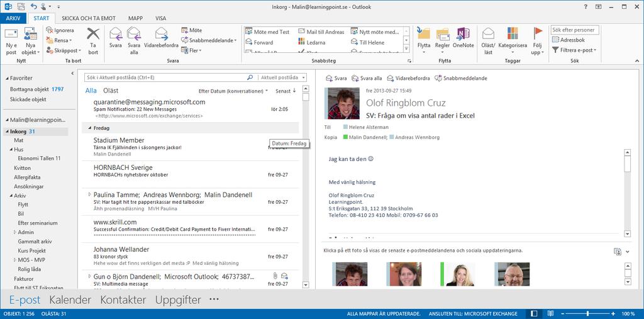Open the Rensa cleanup menu
Viewport: 644px width, 319px height.
(59, 40)
